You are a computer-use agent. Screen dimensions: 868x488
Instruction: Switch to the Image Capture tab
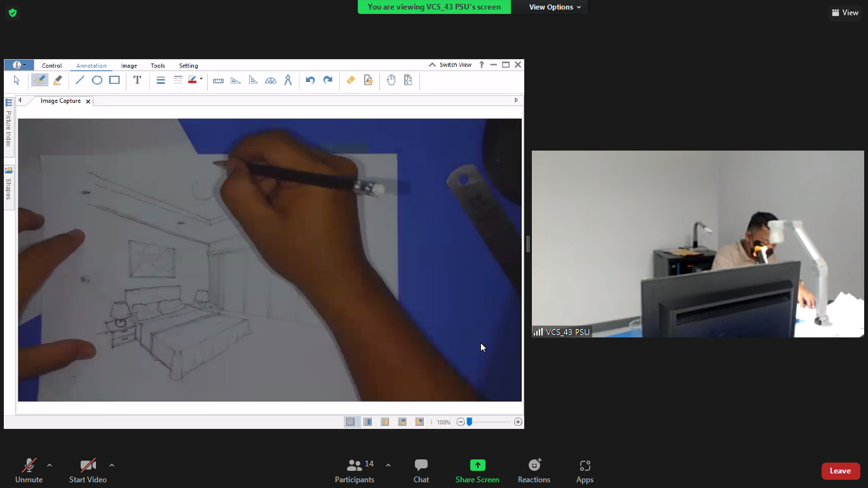coord(60,101)
